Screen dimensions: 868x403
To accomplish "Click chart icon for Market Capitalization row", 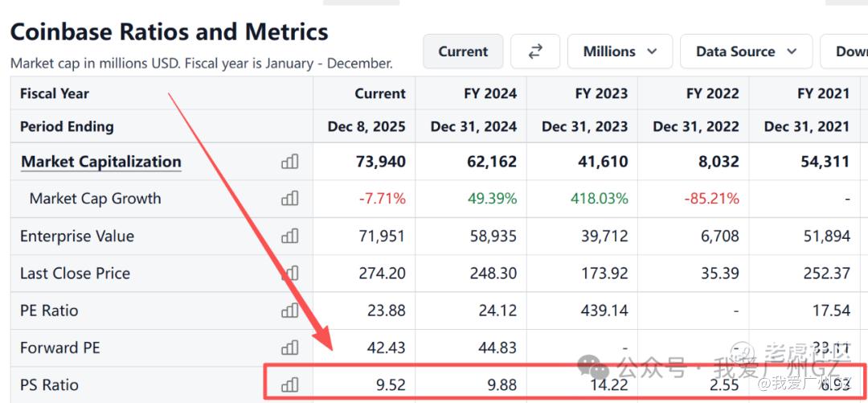I will pyautogui.click(x=289, y=162).
